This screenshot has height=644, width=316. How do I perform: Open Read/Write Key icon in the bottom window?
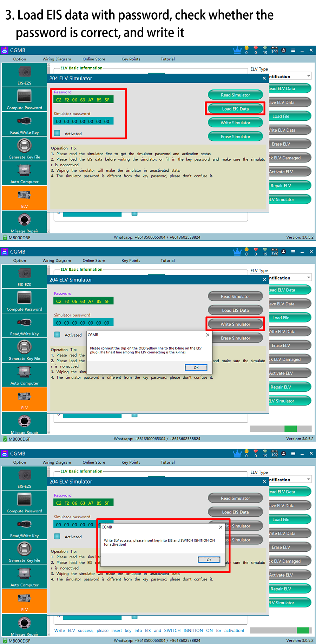tap(24, 527)
